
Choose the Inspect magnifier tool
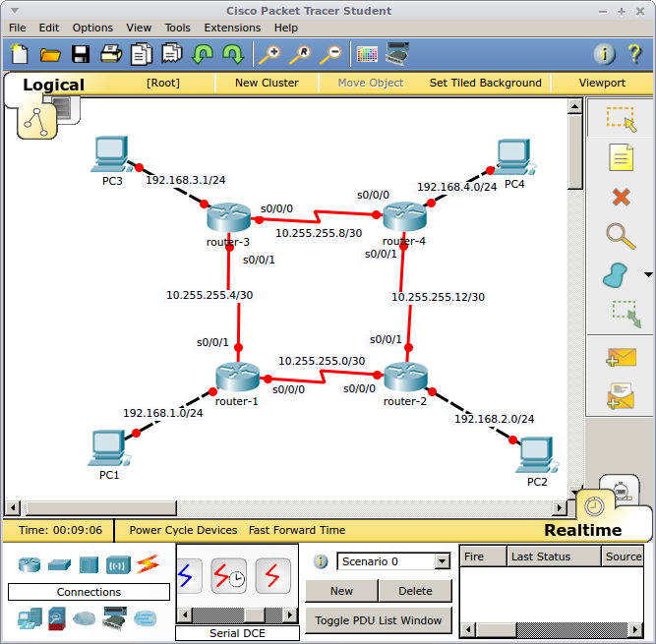pyautogui.click(x=622, y=237)
